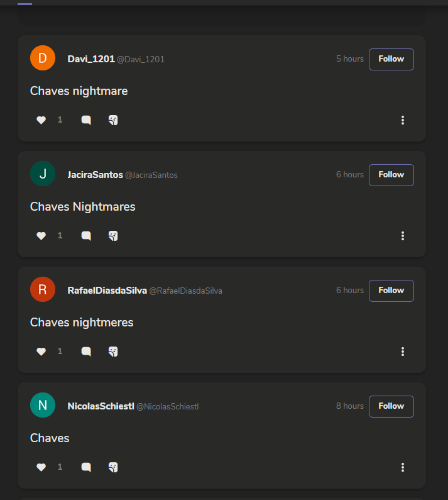
Task: Like RafaelDiasdaSilva's Chaves nightmeres post
Action: [41, 352]
